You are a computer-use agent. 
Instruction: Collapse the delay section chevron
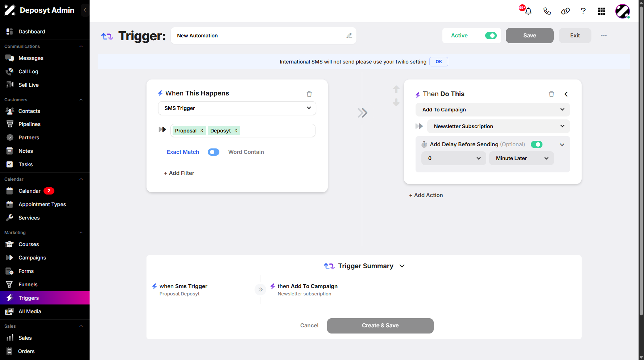(x=562, y=144)
